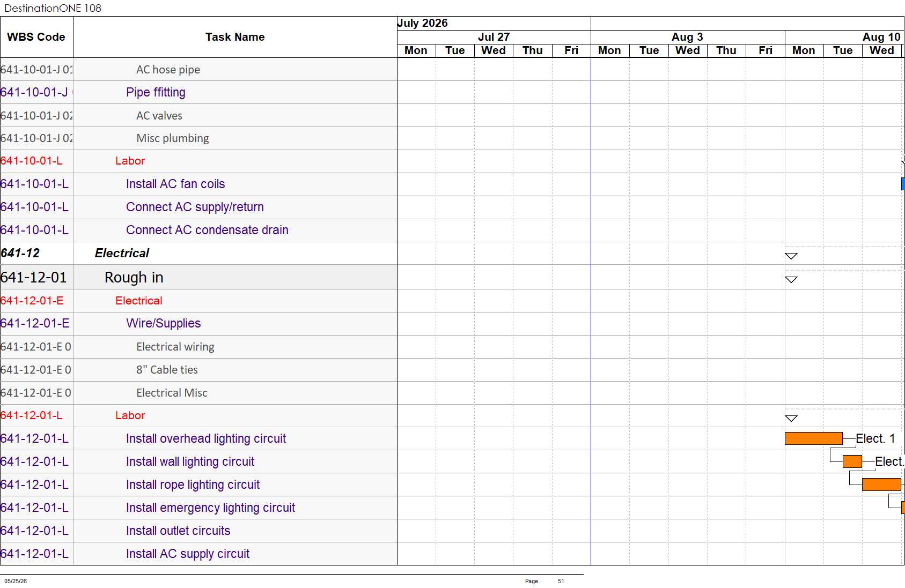This screenshot has height=588, width=905.
Task: Click the DestinationONE 108 title
Action: (x=53, y=8)
